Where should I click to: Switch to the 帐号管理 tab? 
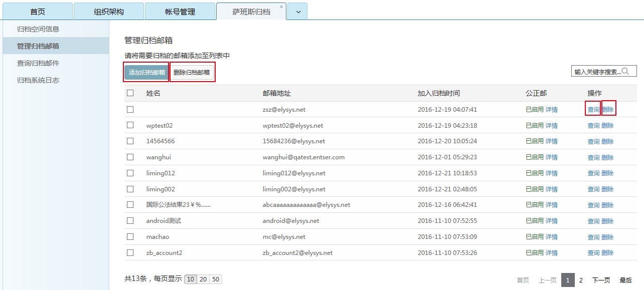181,11
